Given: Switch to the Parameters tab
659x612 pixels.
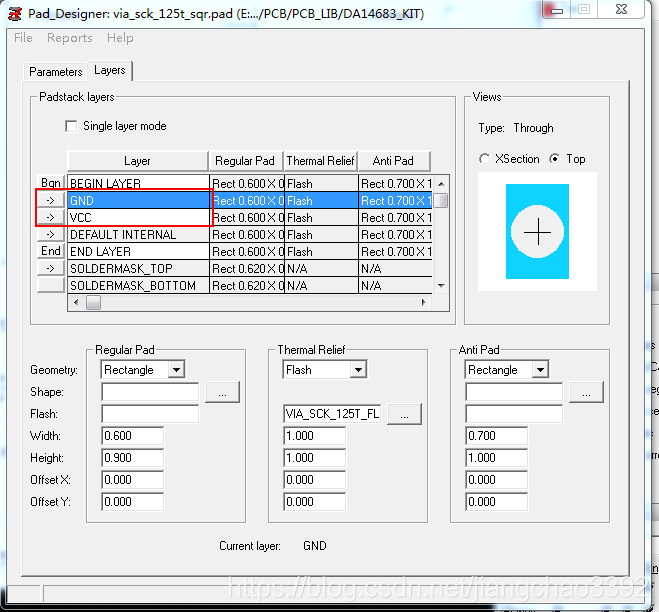Looking at the screenshot, I should click(56, 72).
